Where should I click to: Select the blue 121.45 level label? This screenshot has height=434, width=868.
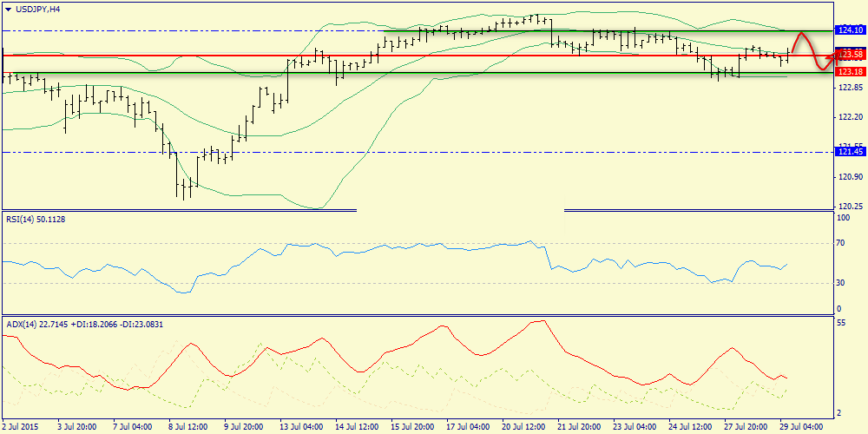click(851, 152)
